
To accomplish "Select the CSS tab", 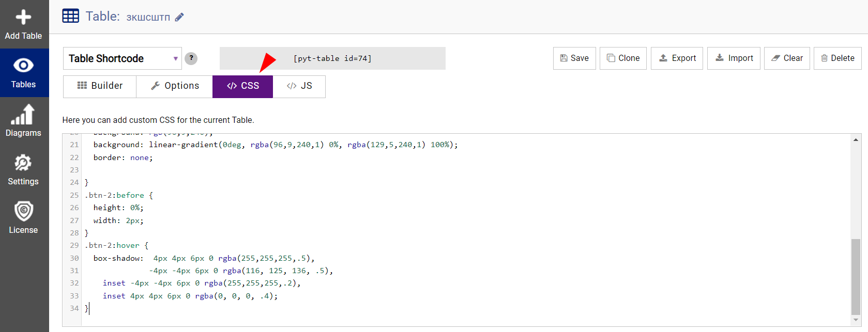I will pos(243,86).
